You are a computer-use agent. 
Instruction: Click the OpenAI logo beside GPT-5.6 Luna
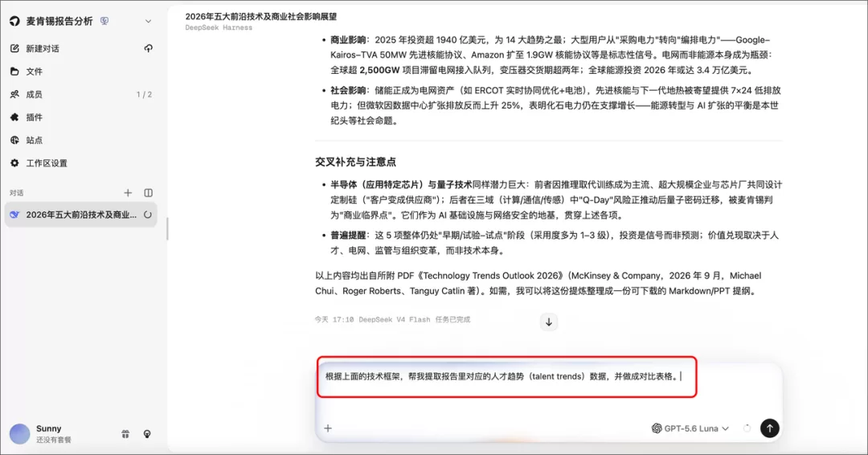click(x=657, y=428)
